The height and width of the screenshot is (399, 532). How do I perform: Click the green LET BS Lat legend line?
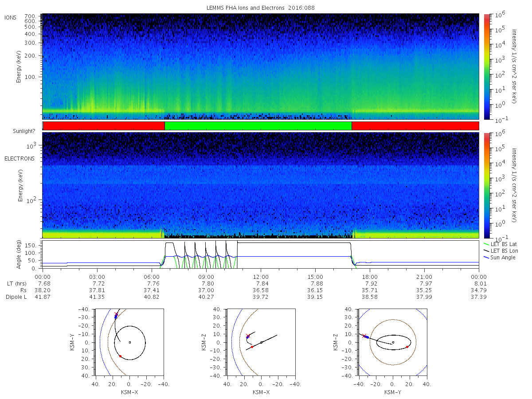pyautogui.click(x=487, y=244)
